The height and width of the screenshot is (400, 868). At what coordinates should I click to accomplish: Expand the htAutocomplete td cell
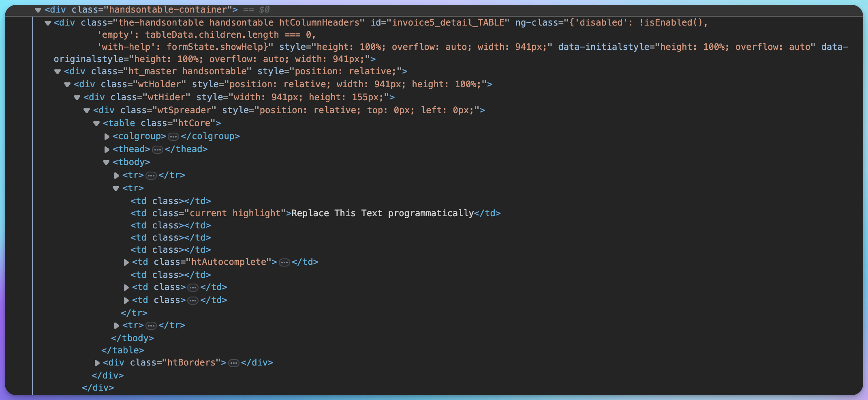(126, 262)
